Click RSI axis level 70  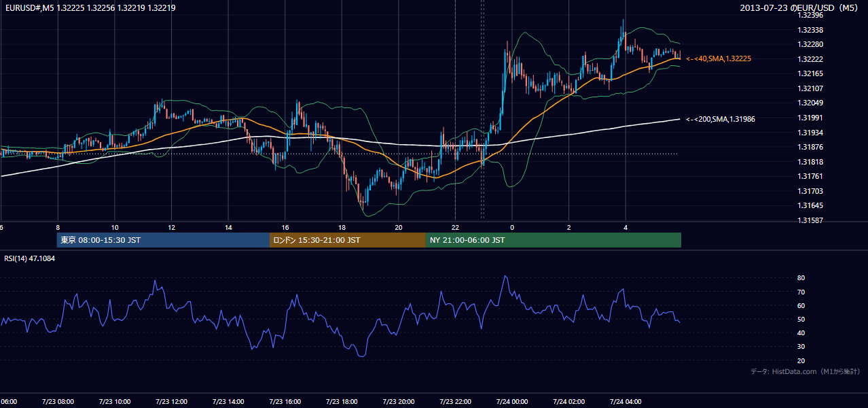801,292
